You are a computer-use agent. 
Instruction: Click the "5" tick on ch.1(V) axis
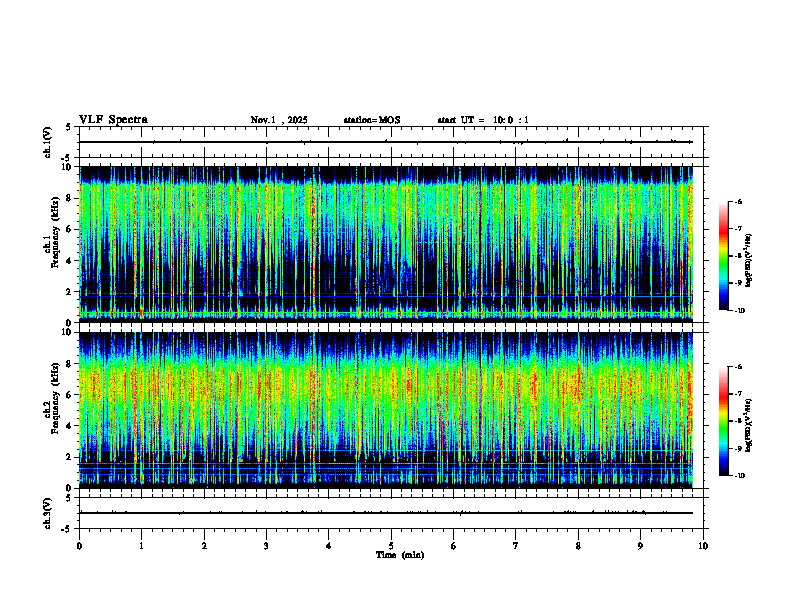70,128
